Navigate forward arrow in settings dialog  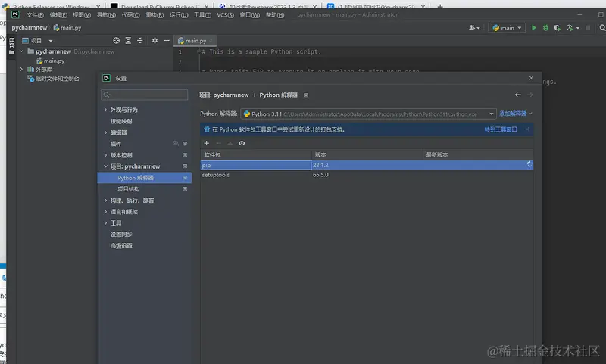529,95
